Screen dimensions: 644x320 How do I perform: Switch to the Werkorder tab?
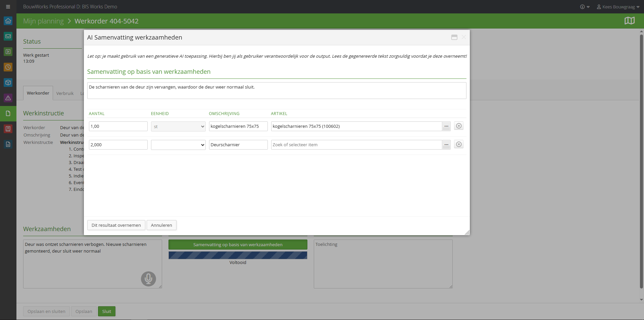(38, 93)
